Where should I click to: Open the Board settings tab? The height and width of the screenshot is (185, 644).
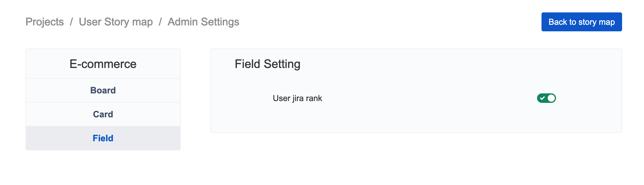click(103, 90)
